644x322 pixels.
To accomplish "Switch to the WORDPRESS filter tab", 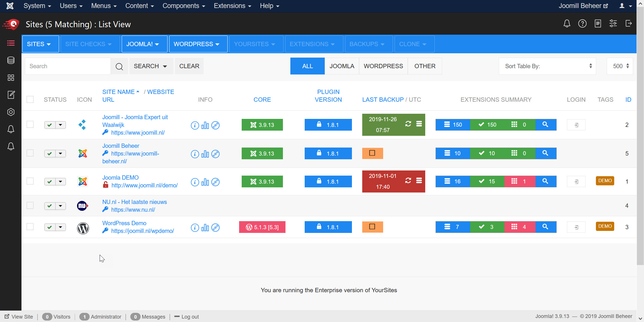I will (383, 66).
